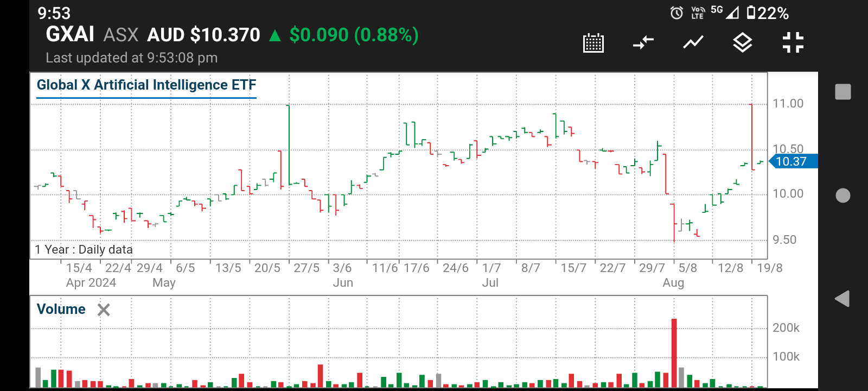The width and height of the screenshot is (868, 391).
Task: Tap the Apr 2024 month label
Action: [91, 282]
